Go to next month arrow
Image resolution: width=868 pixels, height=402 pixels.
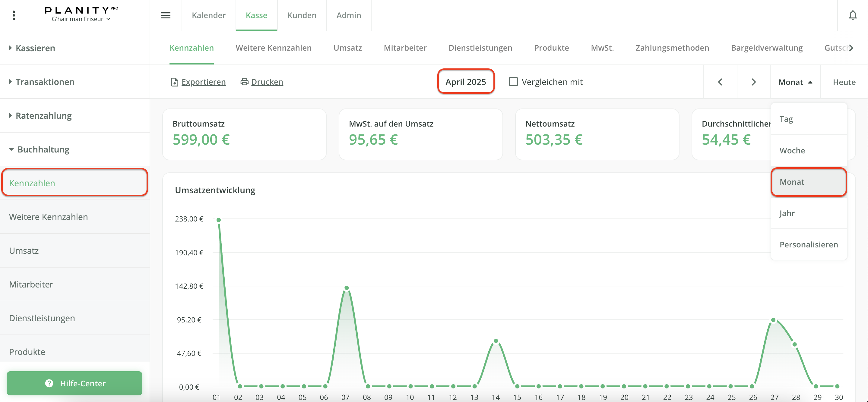point(753,82)
